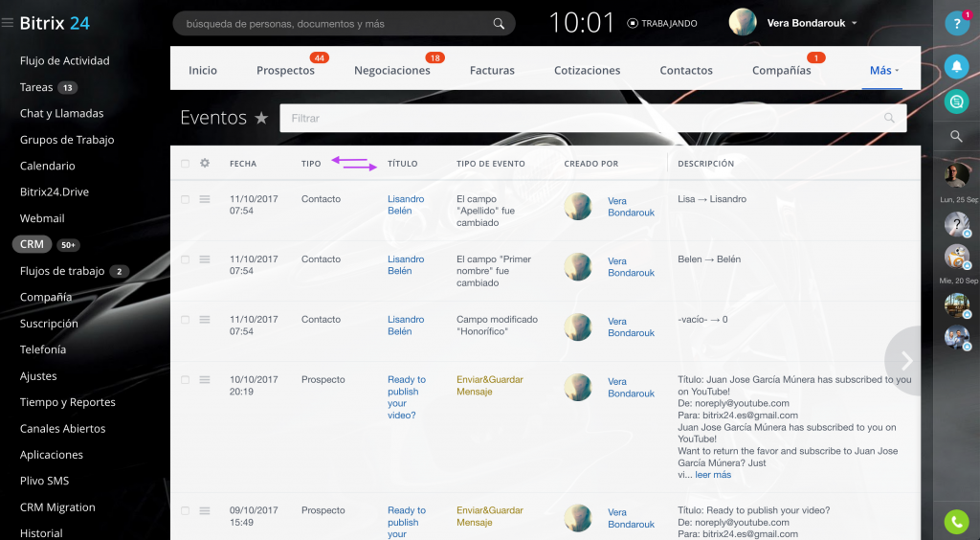The width and height of the screenshot is (980, 540).
Task: Open the TRABAJANDO work status control
Action: [662, 23]
